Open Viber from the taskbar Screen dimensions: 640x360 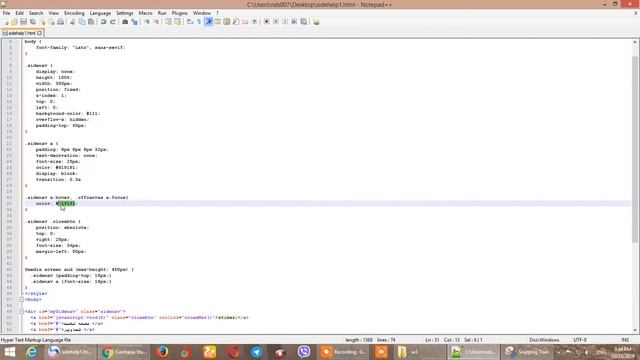(x=304, y=352)
